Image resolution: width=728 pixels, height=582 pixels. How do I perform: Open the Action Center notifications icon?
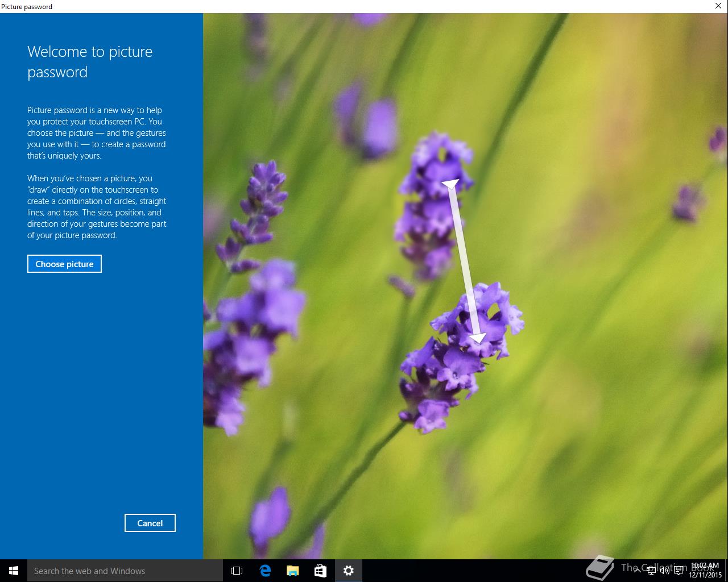(679, 571)
